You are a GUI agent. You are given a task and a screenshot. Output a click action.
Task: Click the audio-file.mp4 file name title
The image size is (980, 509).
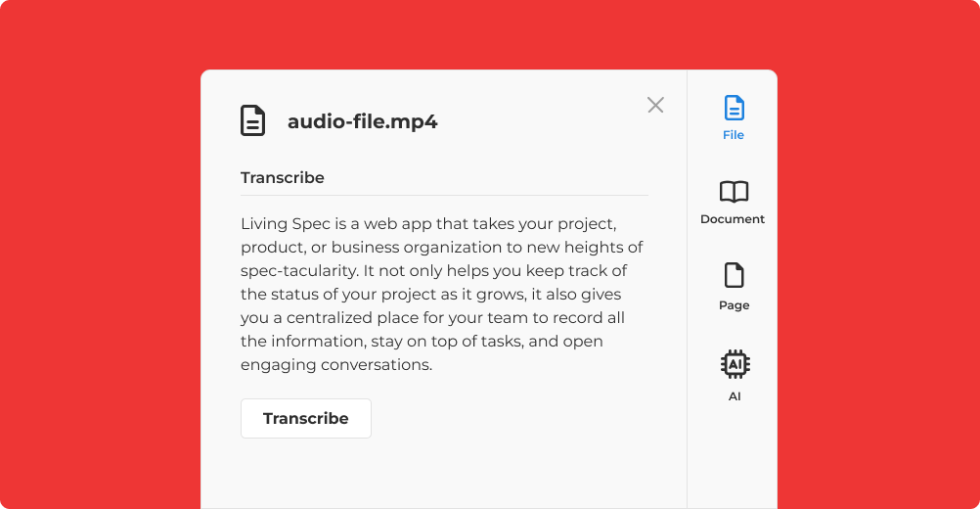[x=362, y=122]
